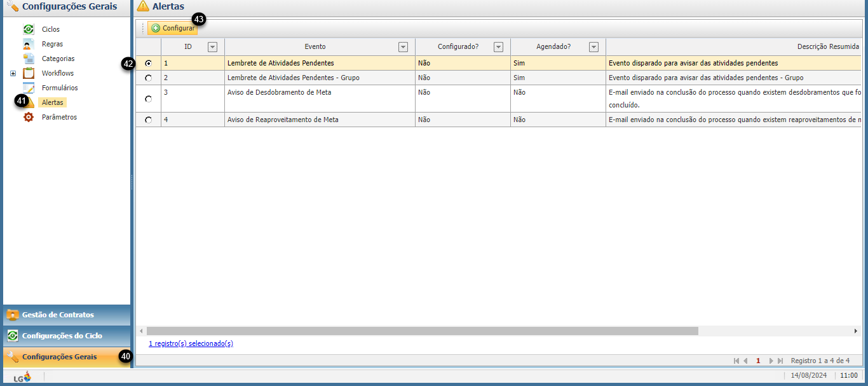
Task: Click the horizontal scrollbar thumb of the grid
Action: [422, 331]
